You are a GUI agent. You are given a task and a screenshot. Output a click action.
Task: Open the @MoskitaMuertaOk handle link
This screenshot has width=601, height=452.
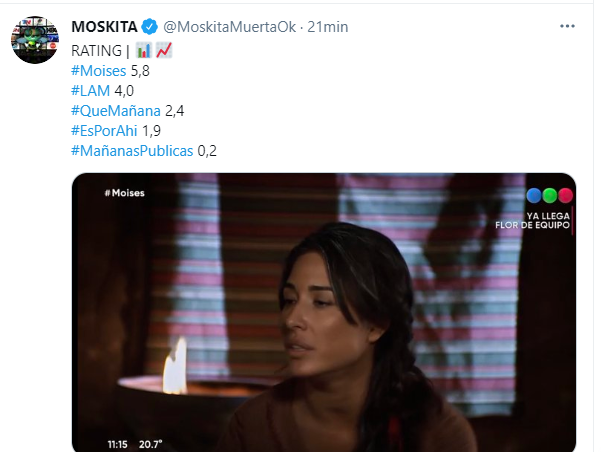[230, 27]
